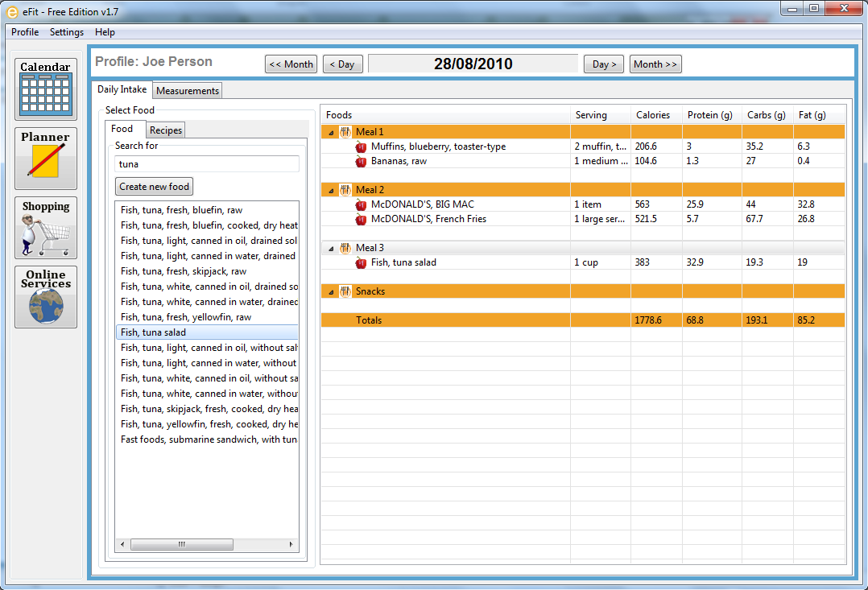868x590 pixels.
Task: Switch to the Recipes tab
Action: click(x=166, y=130)
